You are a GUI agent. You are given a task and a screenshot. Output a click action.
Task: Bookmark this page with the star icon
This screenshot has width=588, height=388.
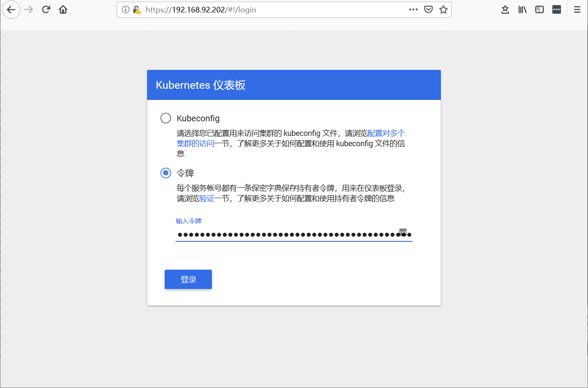coord(443,9)
